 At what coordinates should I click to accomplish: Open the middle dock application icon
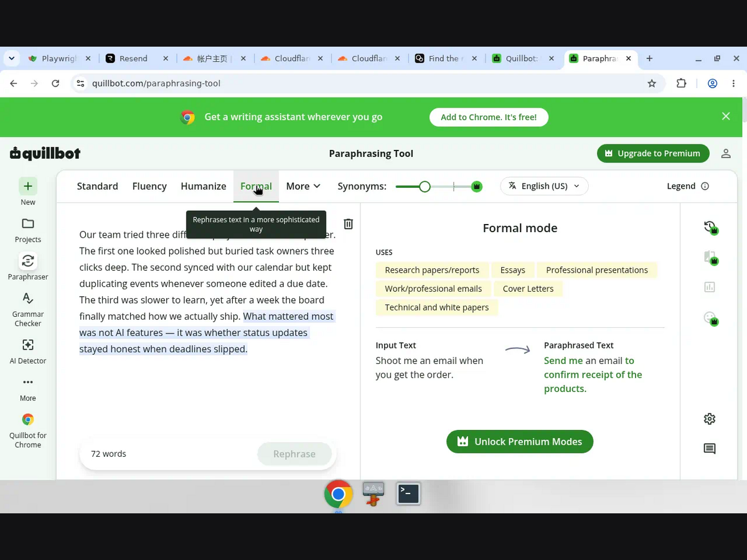(x=374, y=494)
